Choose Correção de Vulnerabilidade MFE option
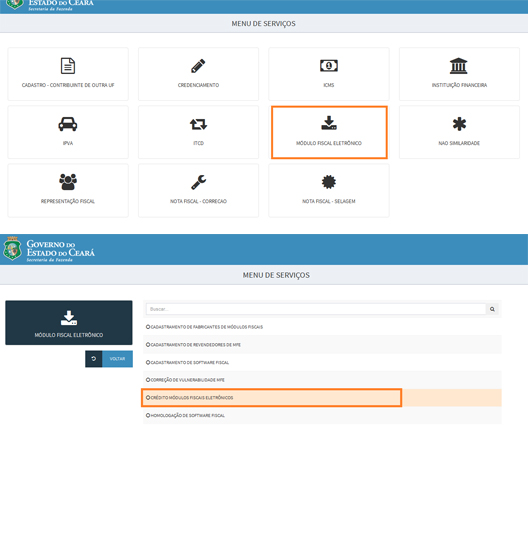Image resolution: width=528 pixels, height=540 pixels. (322, 380)
